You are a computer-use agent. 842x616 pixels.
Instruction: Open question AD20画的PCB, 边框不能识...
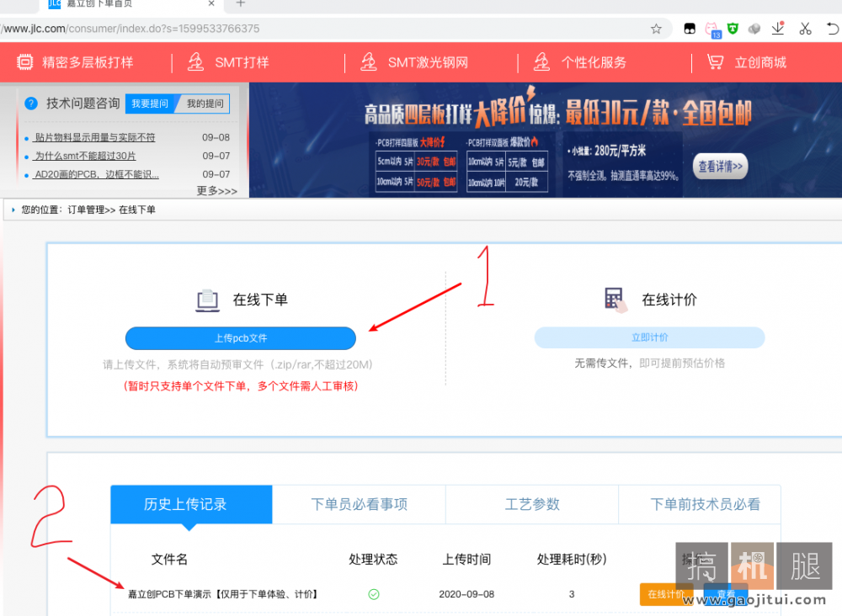[96, 174]
